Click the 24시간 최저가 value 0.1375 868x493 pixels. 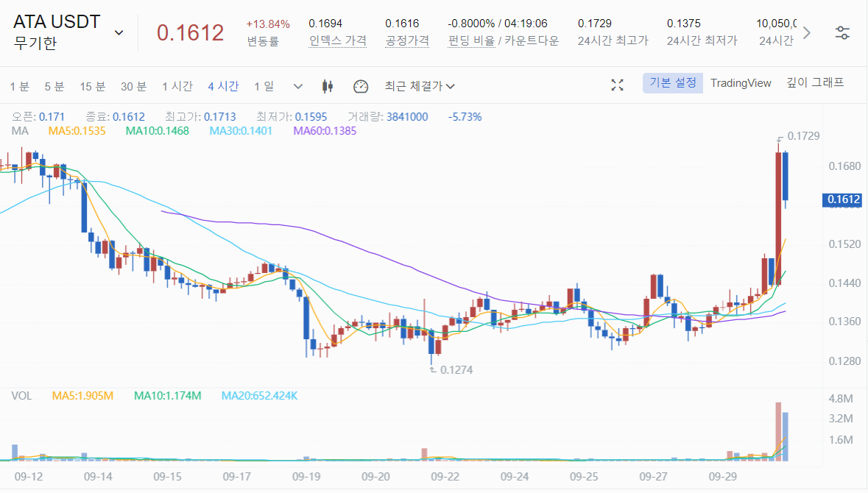coord(684,24)
